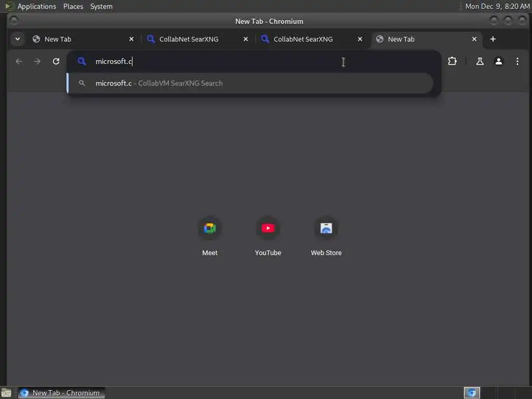The width and height of the screenshot is (532, 399).
Task: Go back with the back arrow
Action: [x=19, y=61]
